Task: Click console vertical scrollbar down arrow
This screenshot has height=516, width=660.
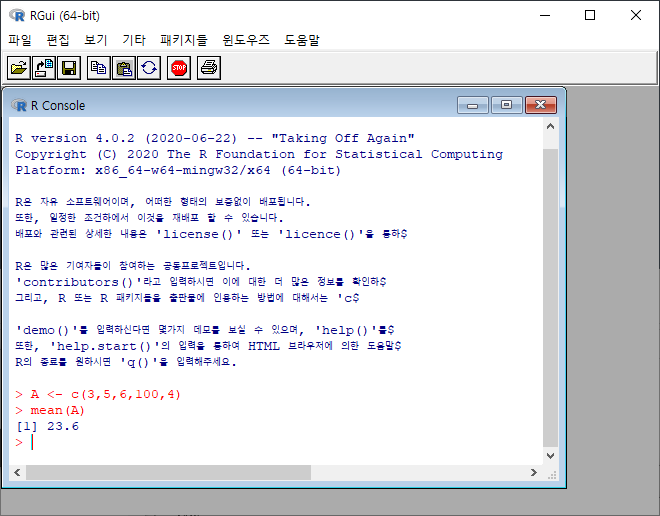Action: coord(550,456)
